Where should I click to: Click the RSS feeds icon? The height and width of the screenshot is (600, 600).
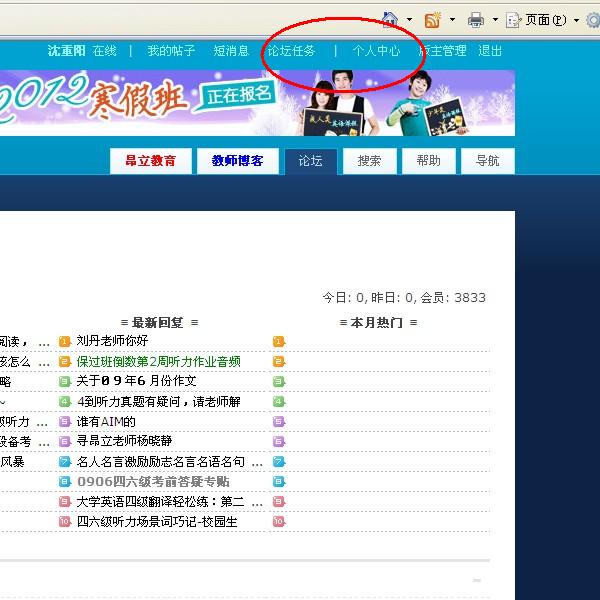433,19
